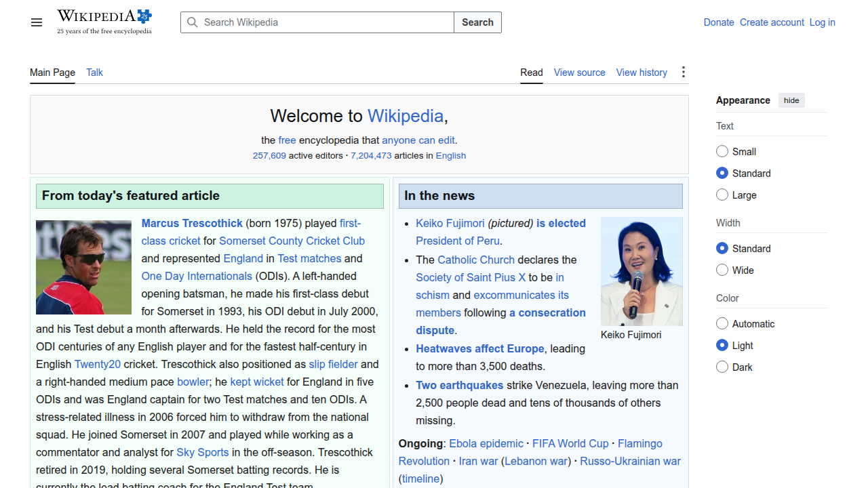The width and height of the screenshot is (868, 488).
Task: Open the President of Peru link
Action: coord(458,241)
